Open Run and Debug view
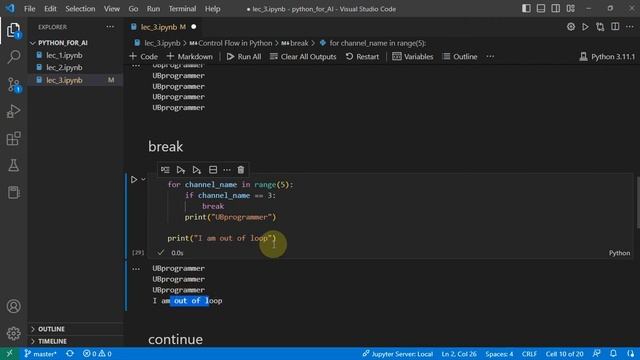640x360 pixels. point(13,111)
